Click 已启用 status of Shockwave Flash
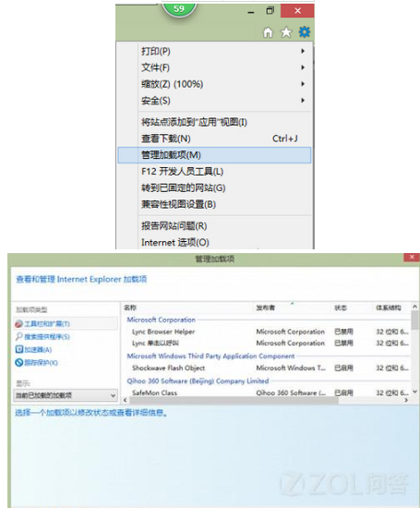This screenshot has width=420, height=508. pyautogui.click(x=343, y=368)
